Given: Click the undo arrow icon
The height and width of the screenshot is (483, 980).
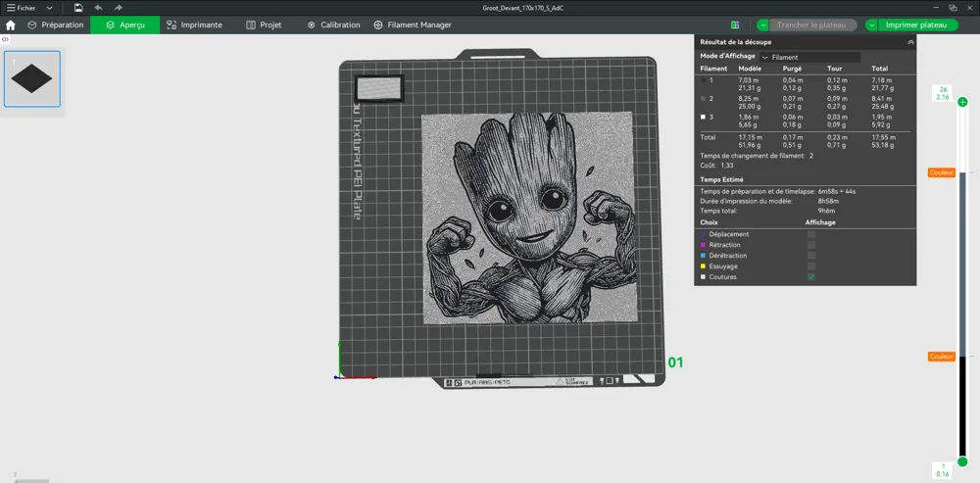Looking at the screenshot, I should coord(98,8).
